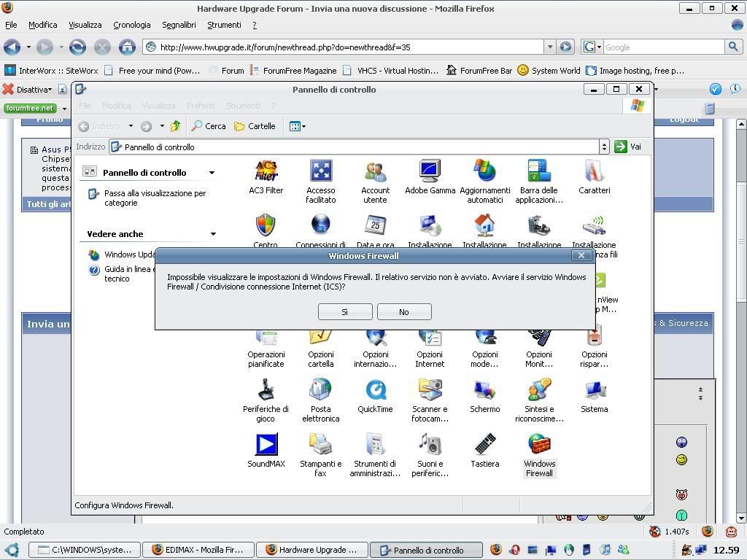This screenshot has width=747, height=560.
Task: Open Operazioni pianificate icon
Action: pos(266,350)
